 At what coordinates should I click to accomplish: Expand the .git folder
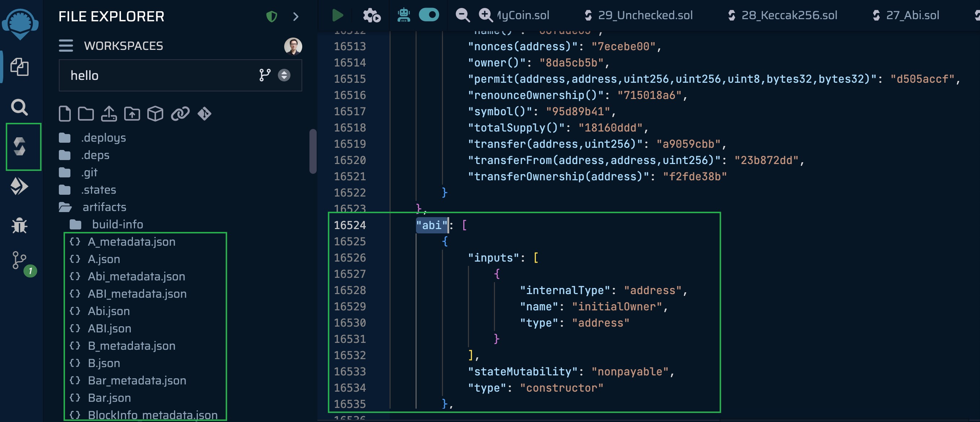(78, 172)
